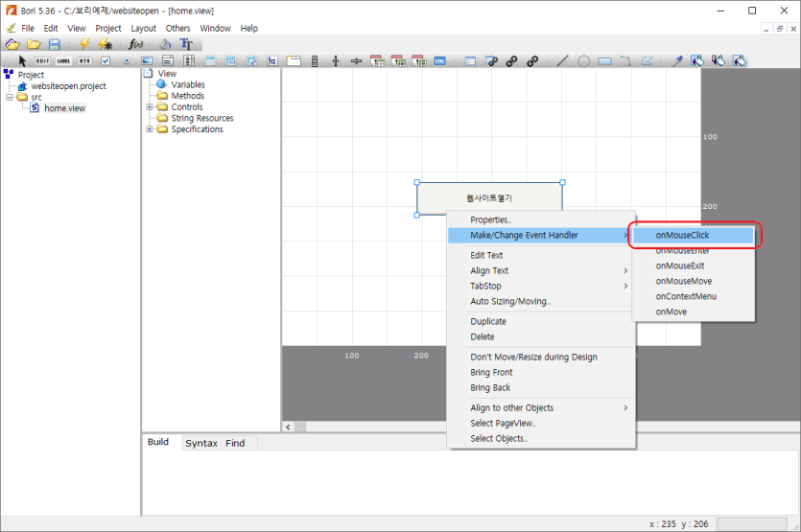The image size is (801, 532).
Task: Expand the Controls folder node
Action: [x=150, y=106]
